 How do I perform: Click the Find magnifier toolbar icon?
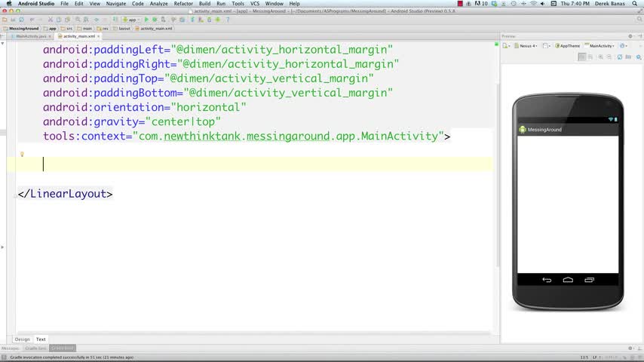[78, 20]
